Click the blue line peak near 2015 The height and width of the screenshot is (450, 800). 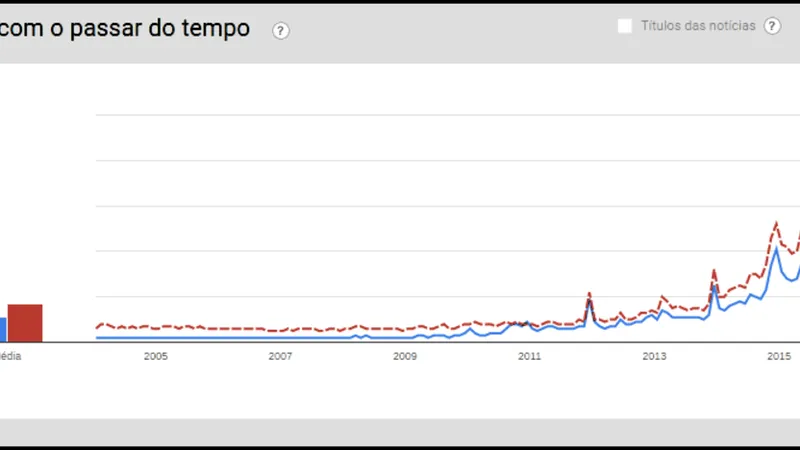777,248
